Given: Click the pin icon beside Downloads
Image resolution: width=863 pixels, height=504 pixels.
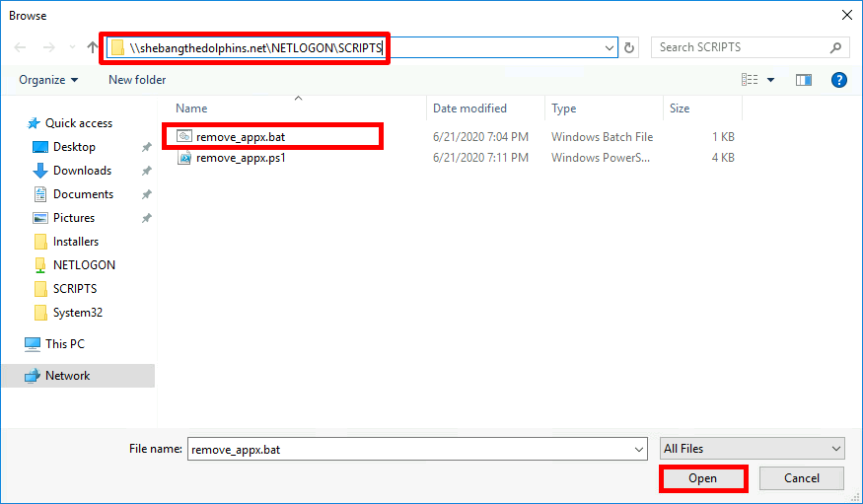Looking at the screenshot, I should pos(146,171).
